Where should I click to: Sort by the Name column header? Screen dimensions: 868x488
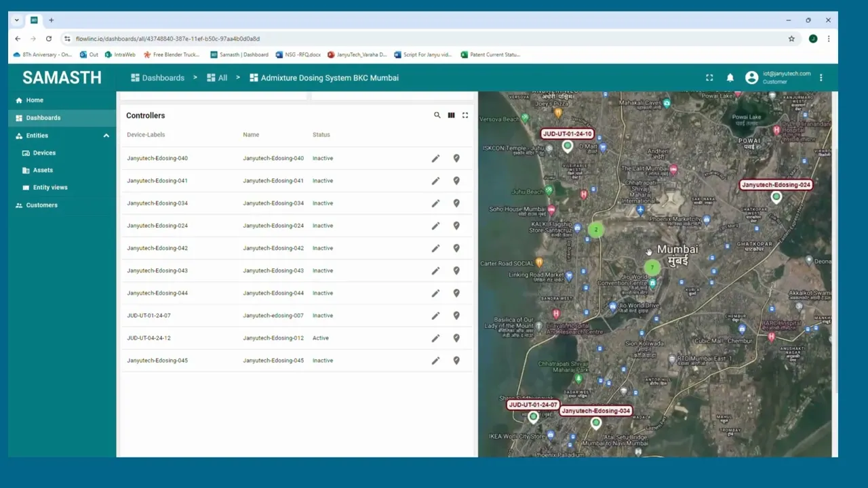251,135
